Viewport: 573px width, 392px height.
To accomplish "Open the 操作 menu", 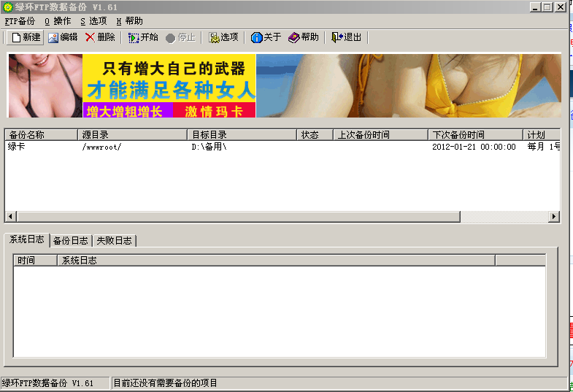I will point(58,21).
